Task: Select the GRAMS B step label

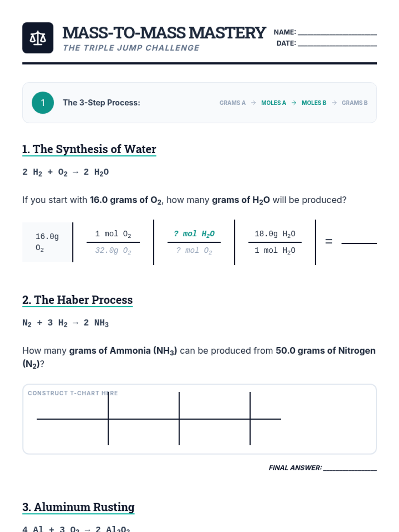Action: 354,103
